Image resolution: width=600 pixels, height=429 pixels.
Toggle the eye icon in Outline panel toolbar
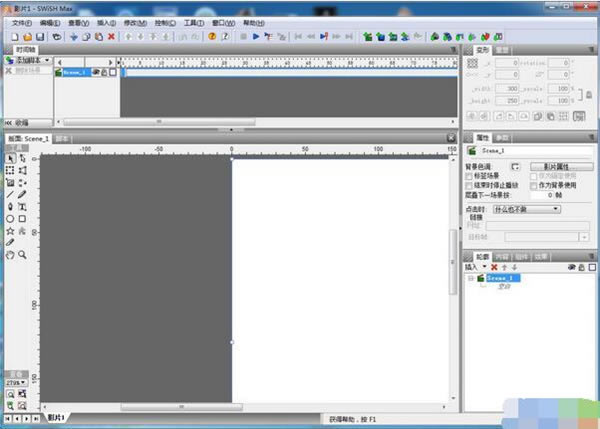(x=572, y=268)
